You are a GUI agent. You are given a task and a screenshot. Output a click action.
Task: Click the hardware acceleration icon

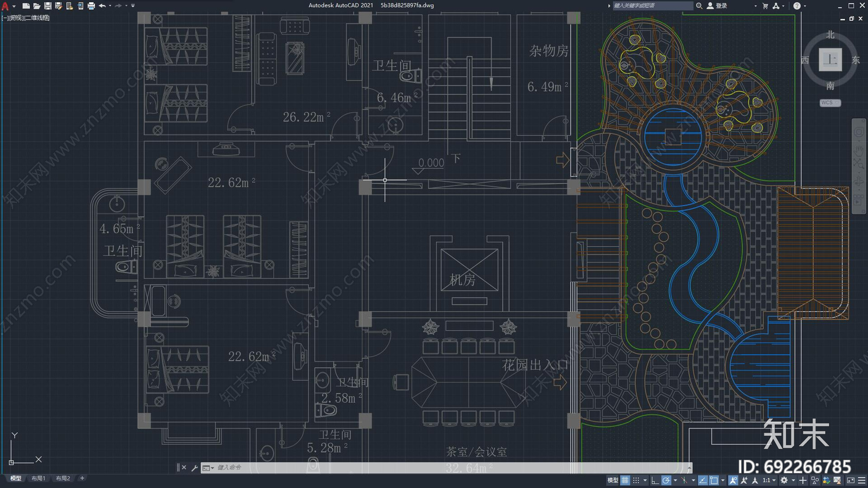click(x=838, y=480)
